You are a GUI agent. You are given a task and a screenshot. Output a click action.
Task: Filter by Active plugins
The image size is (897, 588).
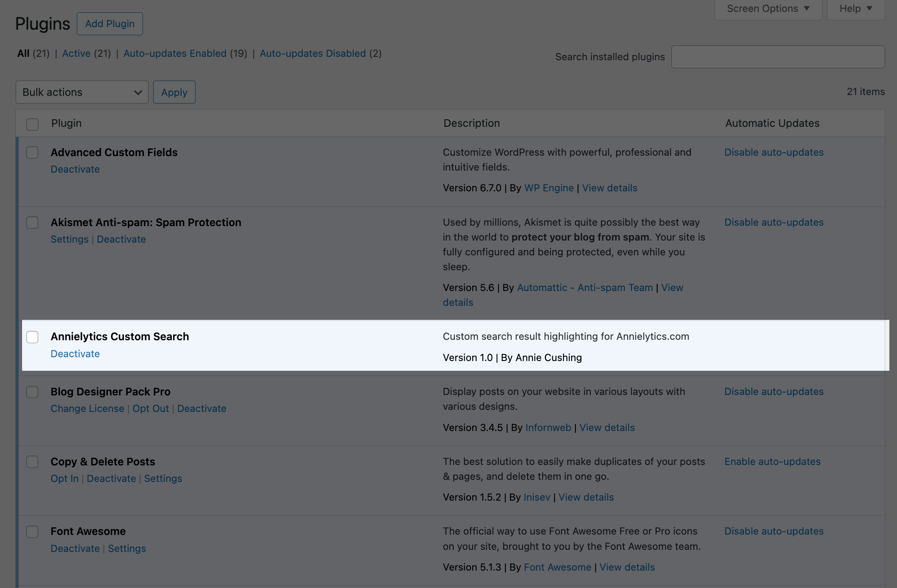(x=76, y=53)
